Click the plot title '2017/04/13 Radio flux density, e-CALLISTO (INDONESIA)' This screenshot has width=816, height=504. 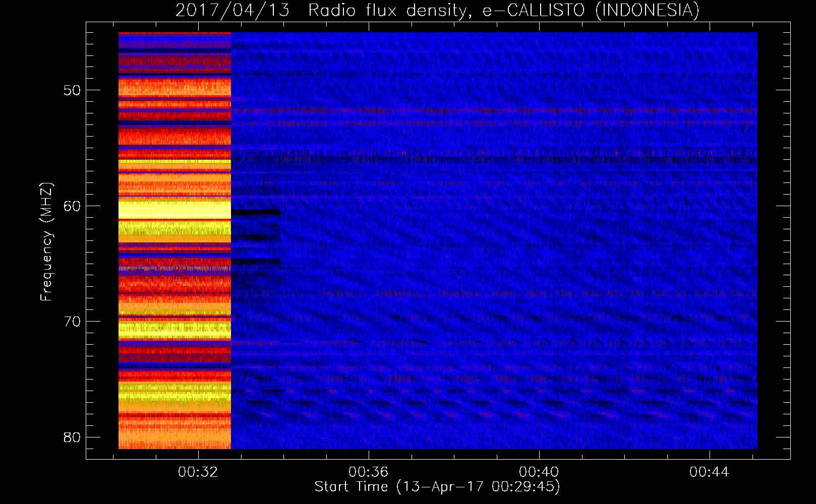point(437,10)
